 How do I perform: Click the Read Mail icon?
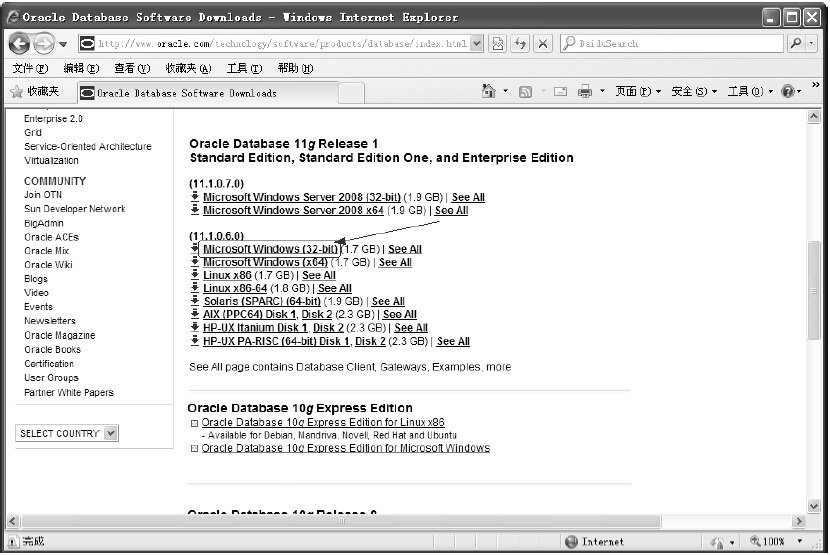coord(560,92)
